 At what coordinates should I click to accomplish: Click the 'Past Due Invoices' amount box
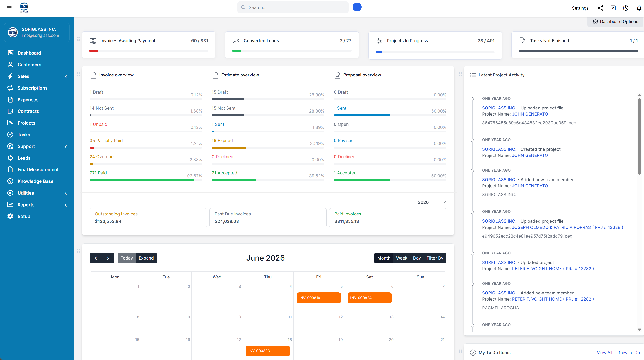268,218
